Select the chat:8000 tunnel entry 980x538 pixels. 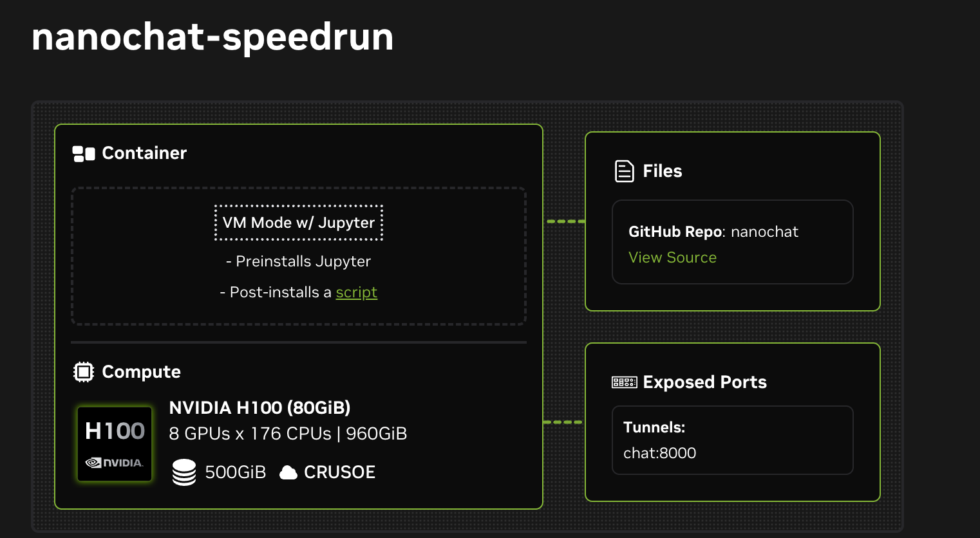659,453
